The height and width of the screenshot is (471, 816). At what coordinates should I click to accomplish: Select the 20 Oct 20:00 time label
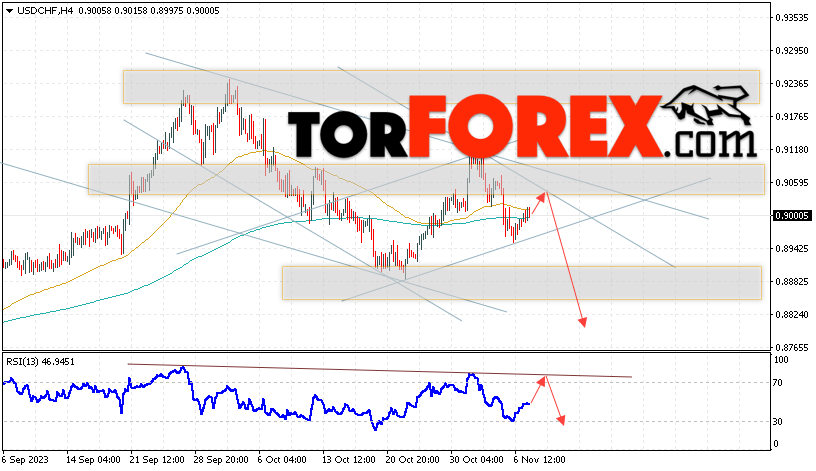413,460
